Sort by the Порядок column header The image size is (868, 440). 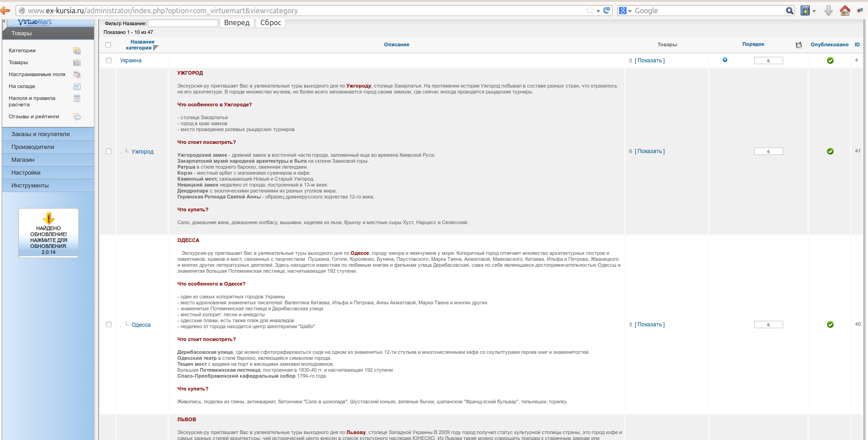click(x=753, y=44)
